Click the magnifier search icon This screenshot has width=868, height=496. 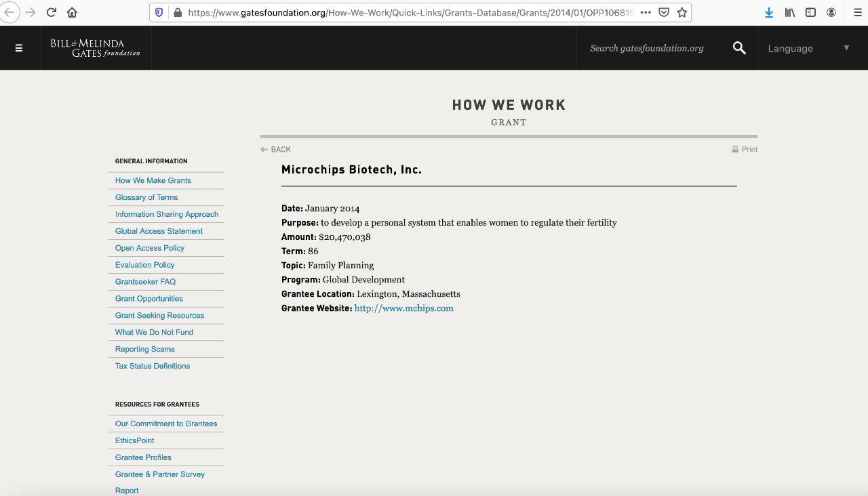pyautogui.click(x=739, y=48)
